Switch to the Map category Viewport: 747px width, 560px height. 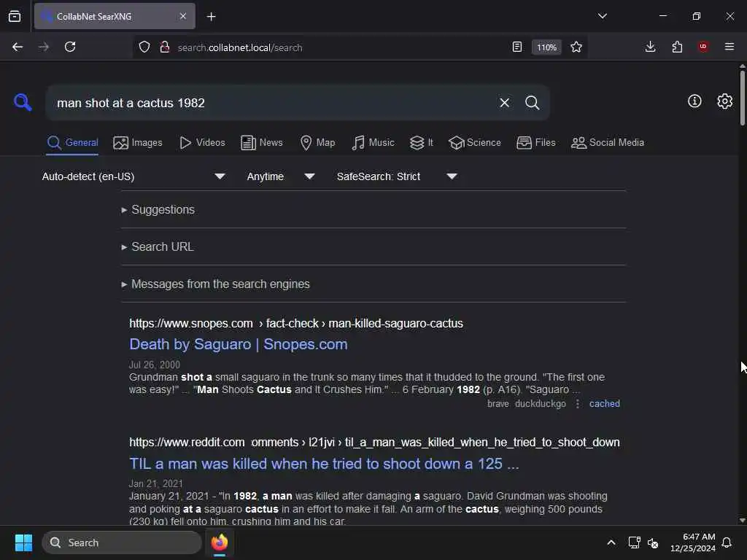coord(317,142)
